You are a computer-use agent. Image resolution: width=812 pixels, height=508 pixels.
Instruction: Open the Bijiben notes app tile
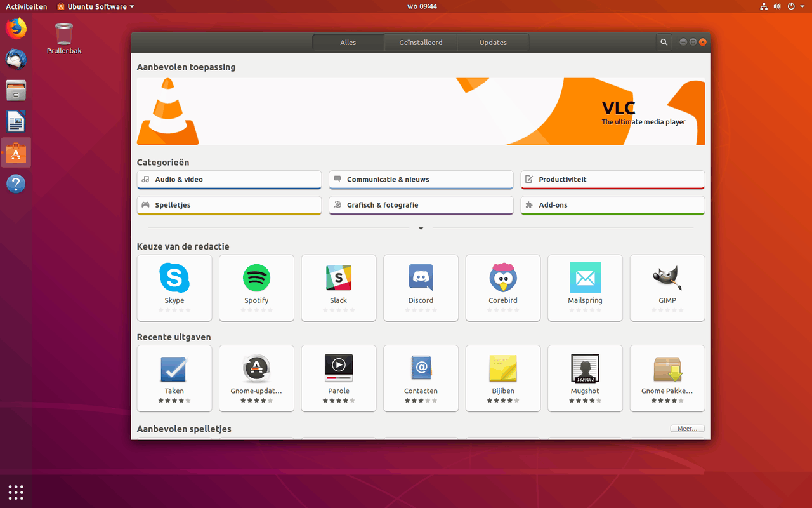point(503,378)
